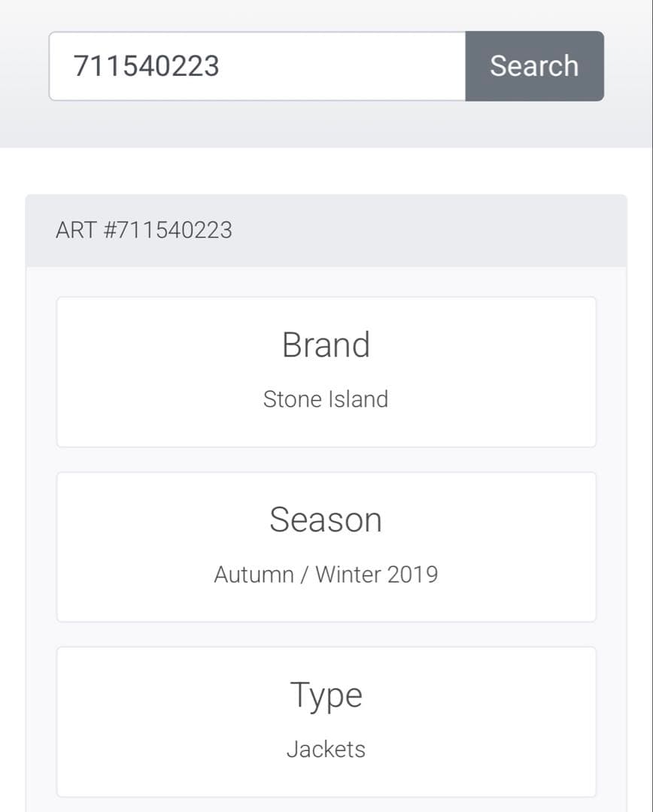This screenshot has width=653, height=812.
Task: Click the ART #711540223 result header
Action: click(x=326, y=230)
